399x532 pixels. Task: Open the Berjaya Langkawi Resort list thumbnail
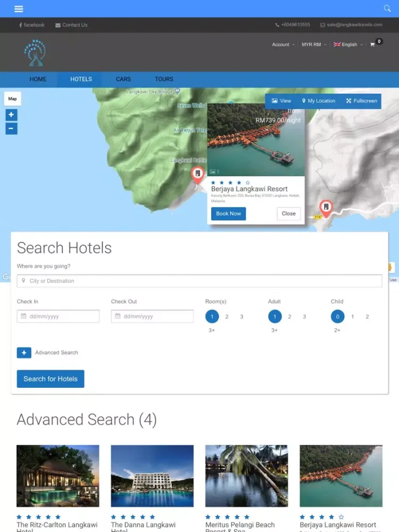click(x=341, y=476)
